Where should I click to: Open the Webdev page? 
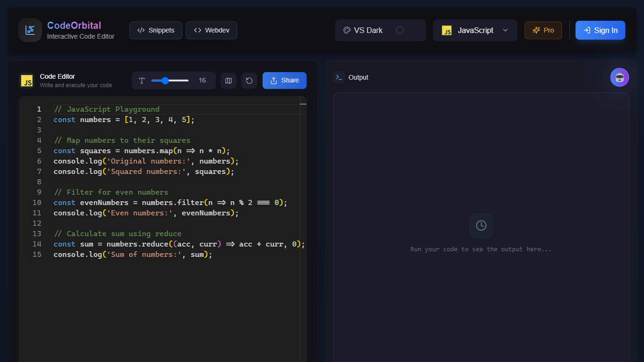tap(211, 30)
